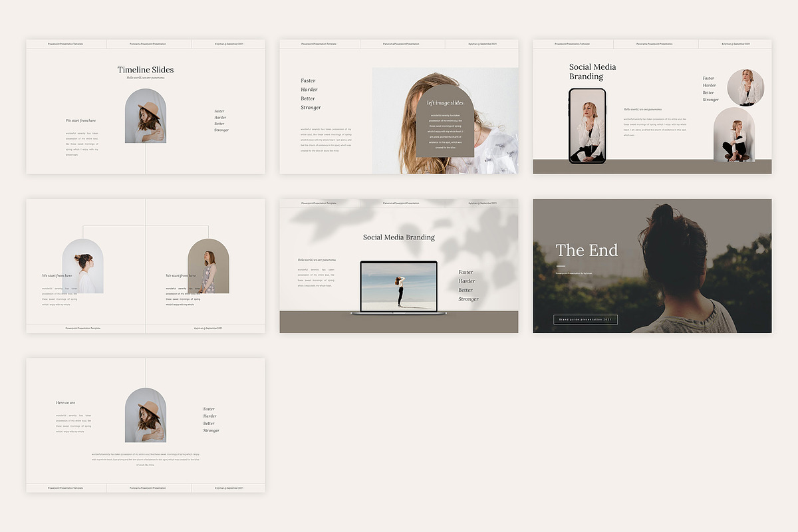The height and width of the screenshot is (532, 798).
Task: Open the Timeline Slides thumbnail
Action: 146,106
